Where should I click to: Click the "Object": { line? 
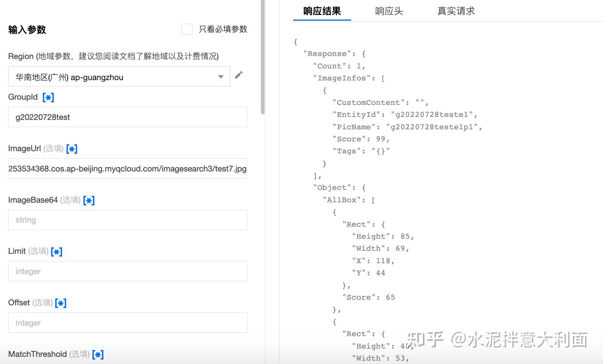tap(339, 188)
